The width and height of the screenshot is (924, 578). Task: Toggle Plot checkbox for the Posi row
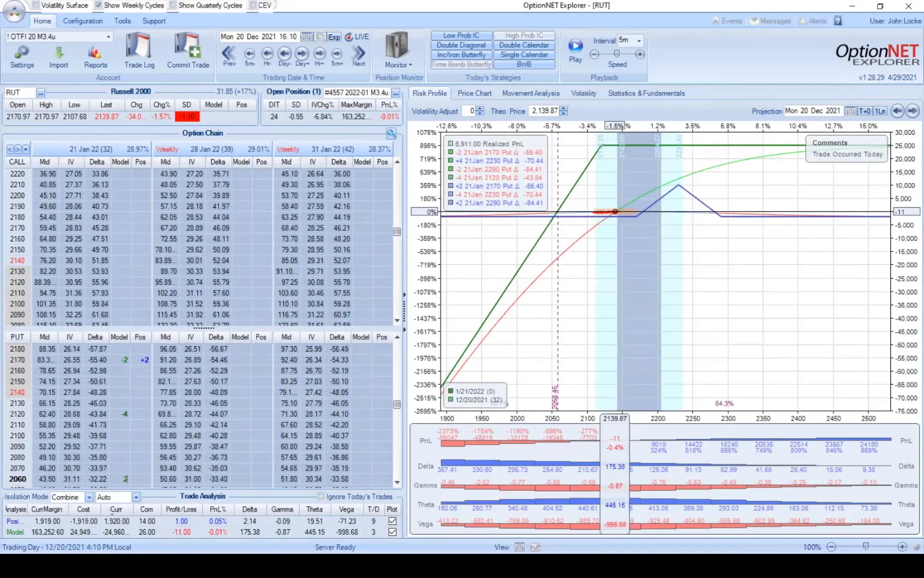point(392,521)
